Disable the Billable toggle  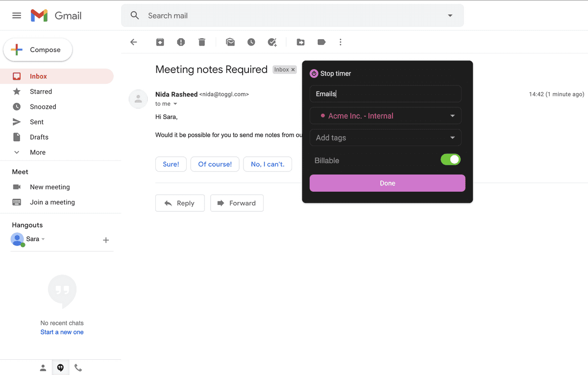[450, 159]
